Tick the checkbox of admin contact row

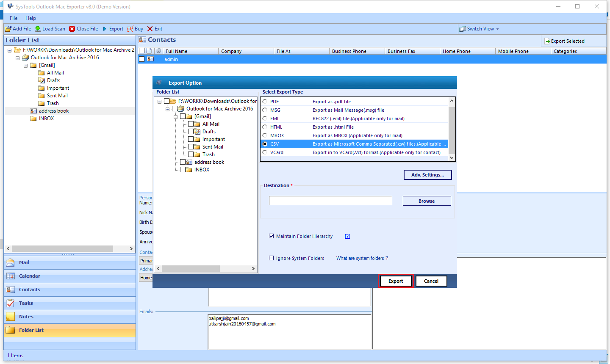click(x=142, y=59)
